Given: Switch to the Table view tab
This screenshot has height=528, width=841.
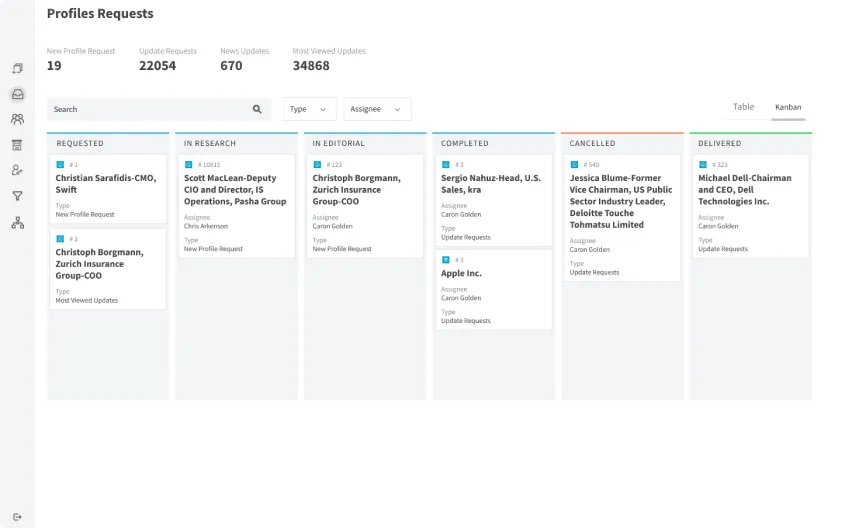Looking at the screenshot, I should click(743, 107).
